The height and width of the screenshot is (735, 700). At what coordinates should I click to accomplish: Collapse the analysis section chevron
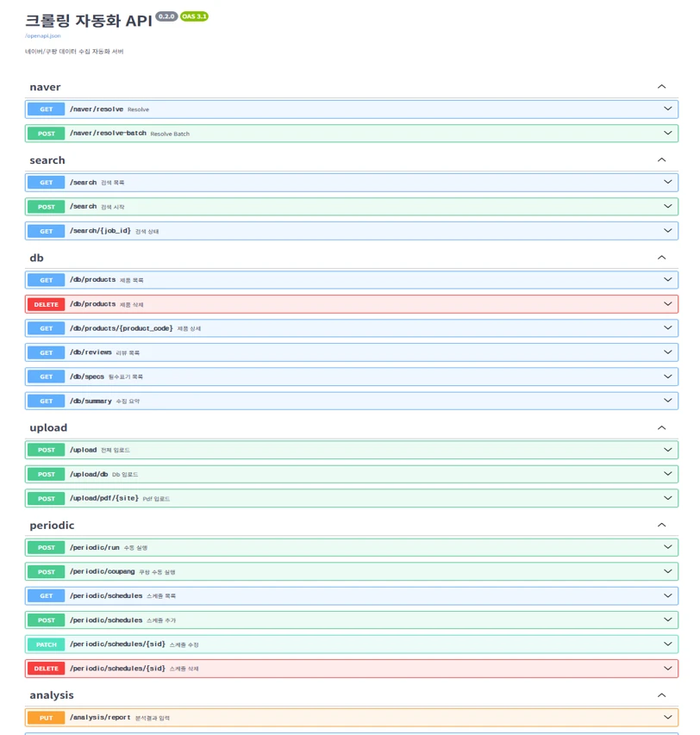661,695
